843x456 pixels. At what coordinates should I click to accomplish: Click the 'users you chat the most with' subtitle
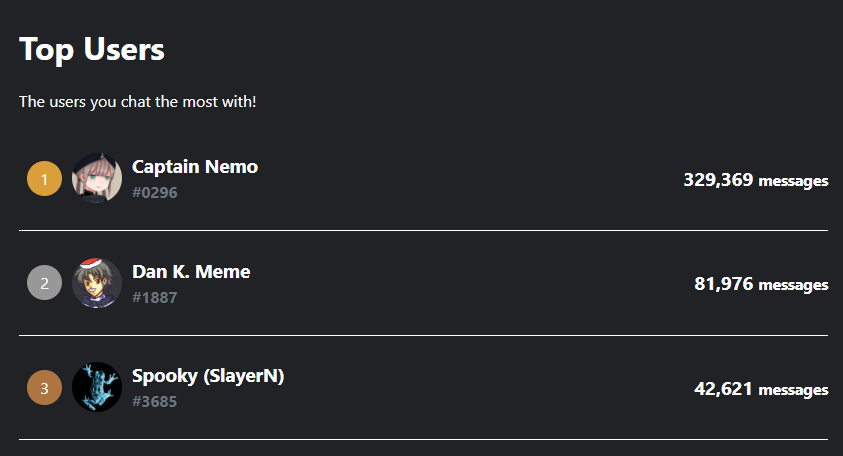(x=138, y=102)
